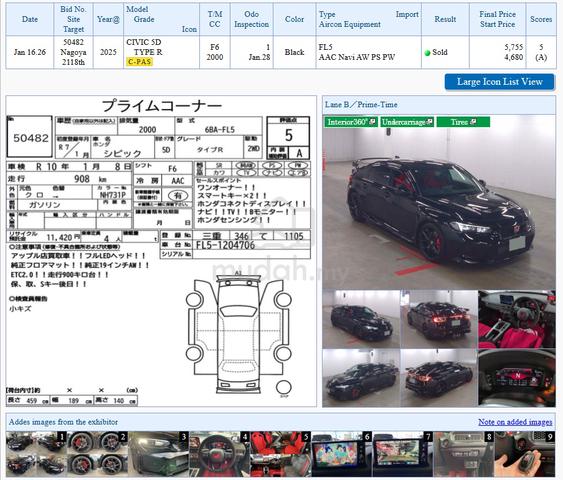The height and width of the screenshot is (480, 563).
Task: Open the Undercarriage photos button
Action: point(407,122)
